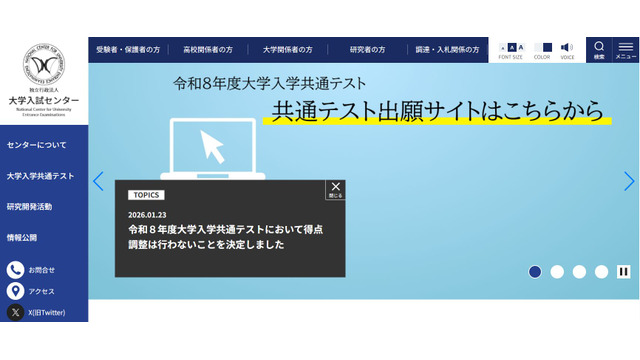The width and height of the screenshot is (640, 360).
Task: Jump to third carousel dot
Action: point(579,272)
